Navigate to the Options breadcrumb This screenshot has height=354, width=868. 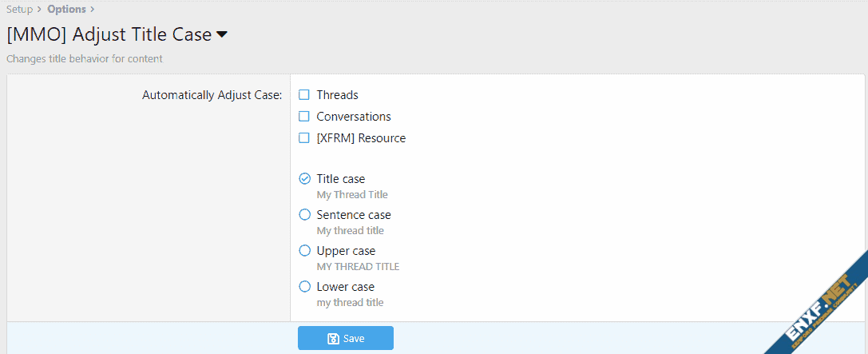66,10
